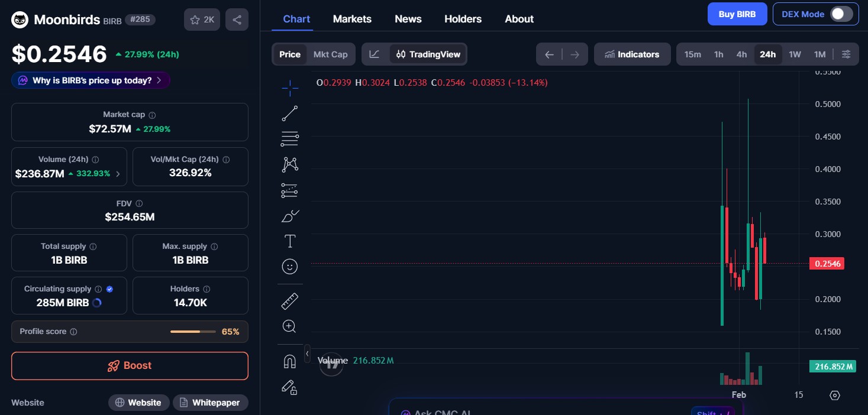This screenshot has height=415, width=868.
Task: Click the share icon for Moonbirds
Action: tap(237, 20)
